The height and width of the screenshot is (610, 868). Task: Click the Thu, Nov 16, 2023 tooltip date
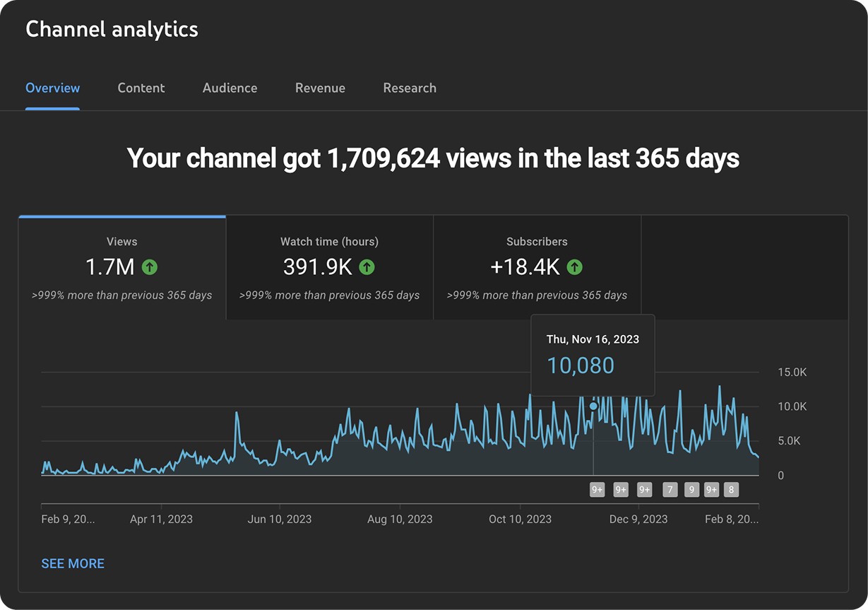pos(593,339)
